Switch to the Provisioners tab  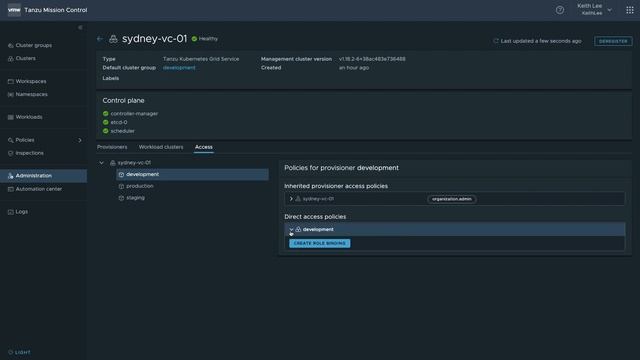click(112, 147)
